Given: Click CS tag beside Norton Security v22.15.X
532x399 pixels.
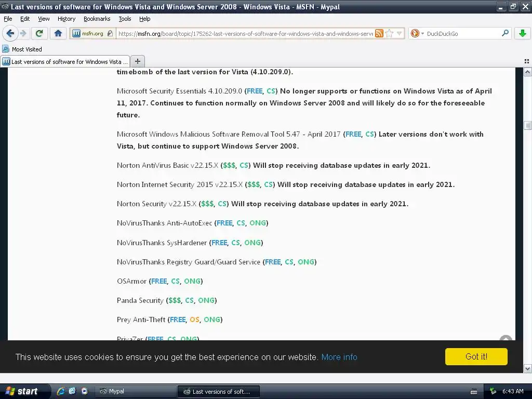Looking at the screenshot, I should (x=222, y=204).
